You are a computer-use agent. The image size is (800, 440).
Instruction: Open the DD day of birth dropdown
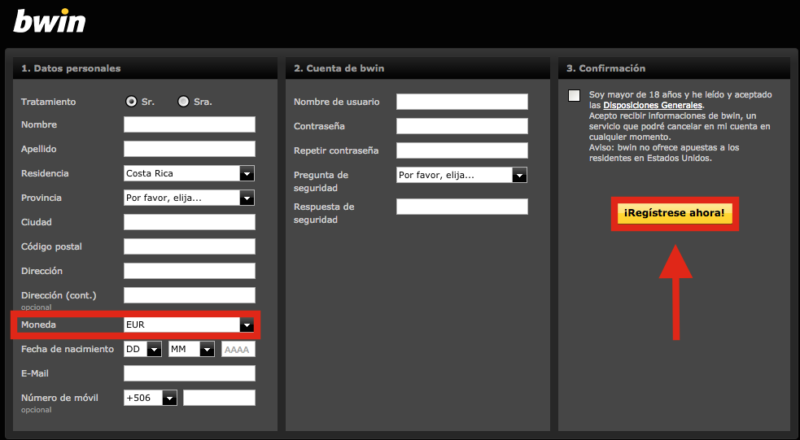click(143, 349)
